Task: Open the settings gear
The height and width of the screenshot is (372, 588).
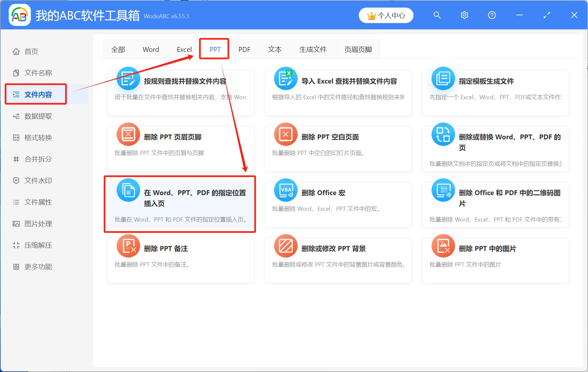Action: tap(464, 15)
